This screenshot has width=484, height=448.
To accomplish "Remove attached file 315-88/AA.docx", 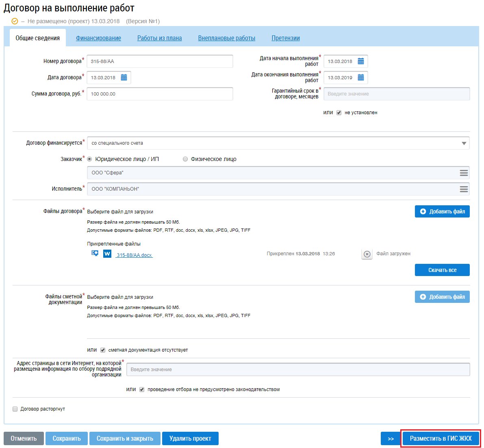I will [367, 254].
